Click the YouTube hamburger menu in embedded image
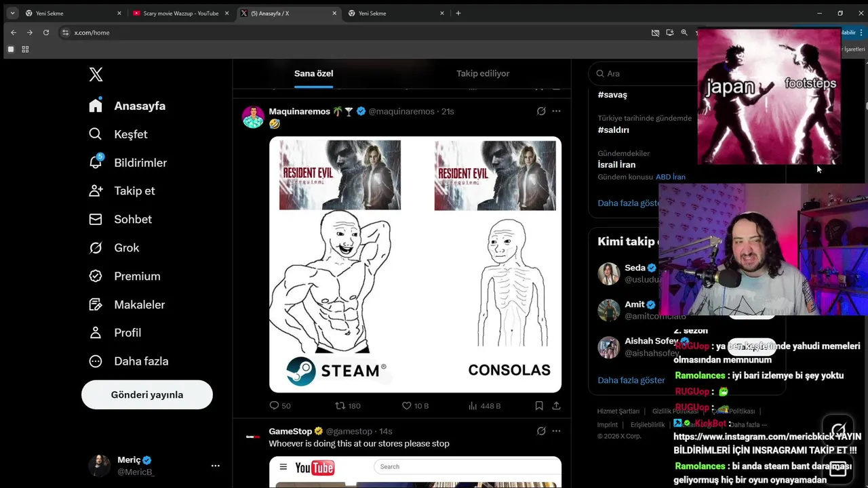 [283, 467]
